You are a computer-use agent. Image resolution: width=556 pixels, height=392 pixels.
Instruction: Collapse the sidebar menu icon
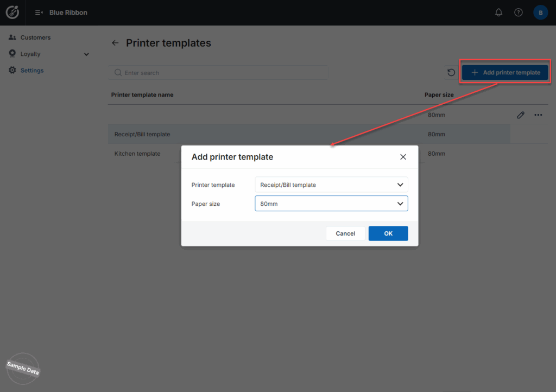(x=39, y=12)
